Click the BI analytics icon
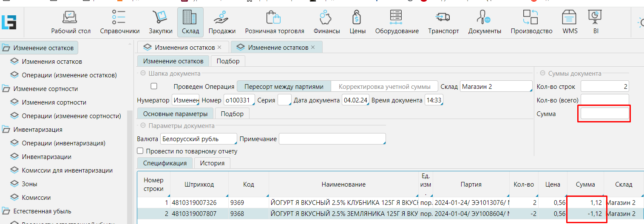 click(x=595, y=18)
